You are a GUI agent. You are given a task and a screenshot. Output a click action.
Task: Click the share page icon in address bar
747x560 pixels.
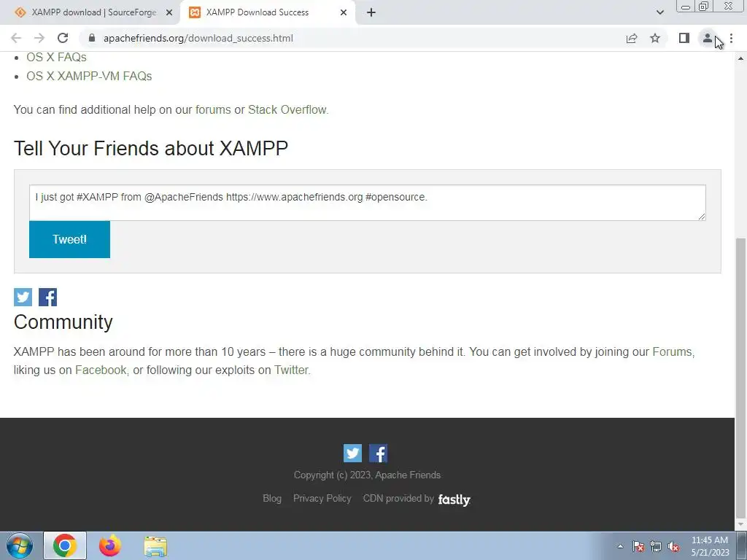coord(632,38)
